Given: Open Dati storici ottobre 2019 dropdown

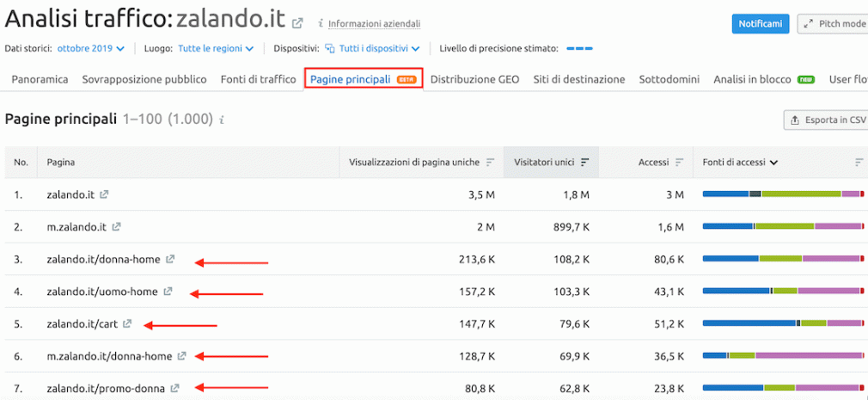Looking at the screenshot, I should (x=91, y=48).
